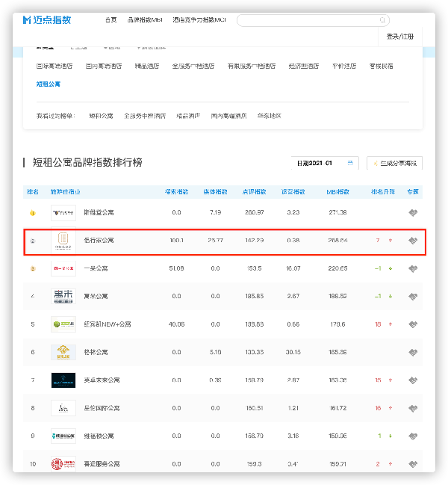Click the handshake icon in 一呆公寓 row

tap(413, 268)
